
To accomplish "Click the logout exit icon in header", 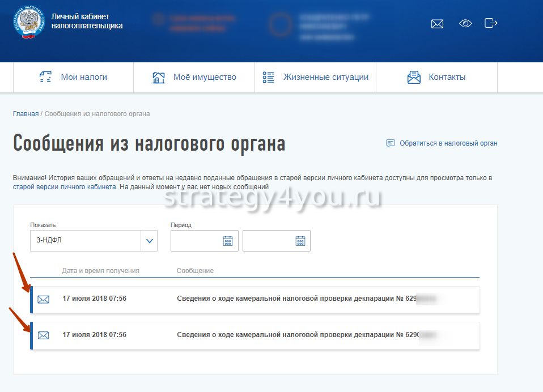I will [x=491, y=23].
